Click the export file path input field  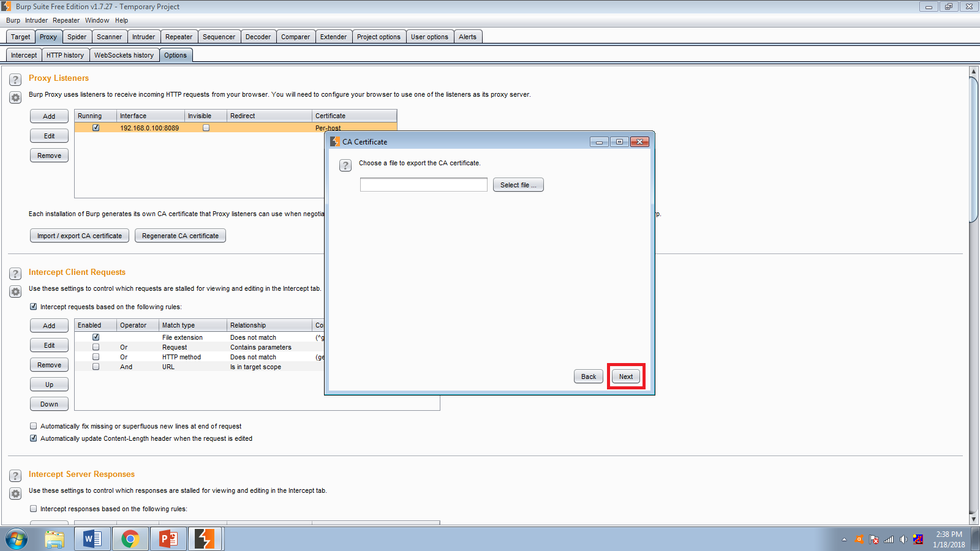click(424, 185)
